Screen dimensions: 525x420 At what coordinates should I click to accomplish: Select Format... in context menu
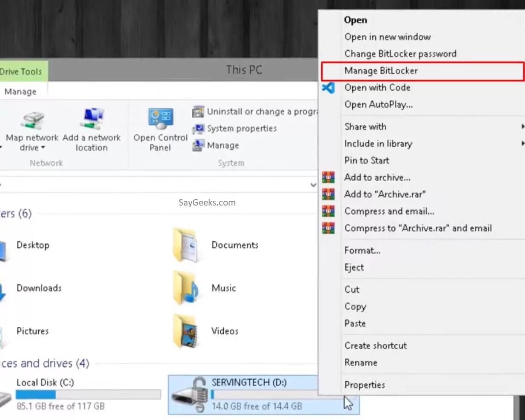click(x=362, y=251)
